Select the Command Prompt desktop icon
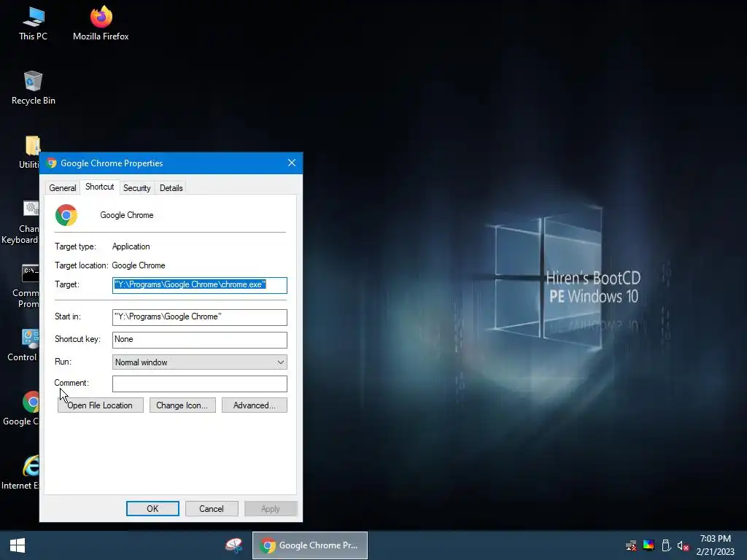The image size is (747, 560). tap(27, 286)
